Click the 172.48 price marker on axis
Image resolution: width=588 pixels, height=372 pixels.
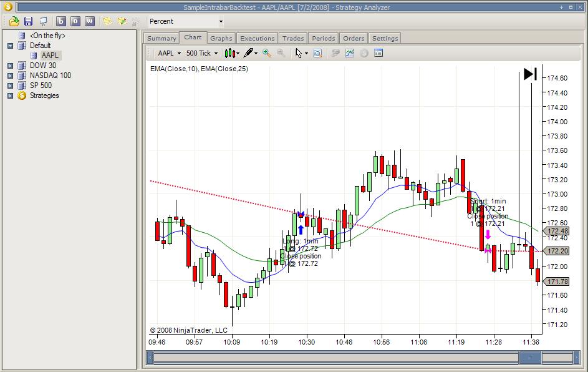pyautogui.click(x=557, y=231)
